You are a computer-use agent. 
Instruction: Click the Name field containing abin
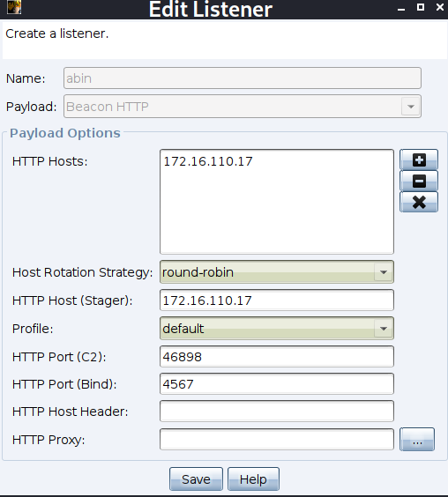(x=243, y=78)
